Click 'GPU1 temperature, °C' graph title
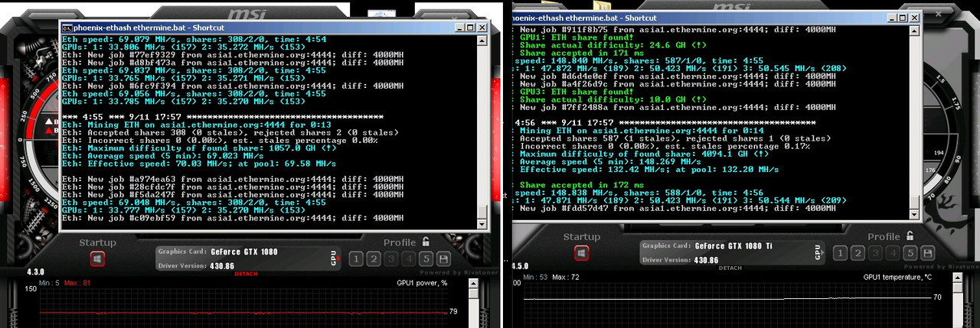This screenshot has height=328, width=980. click(897, 277)
